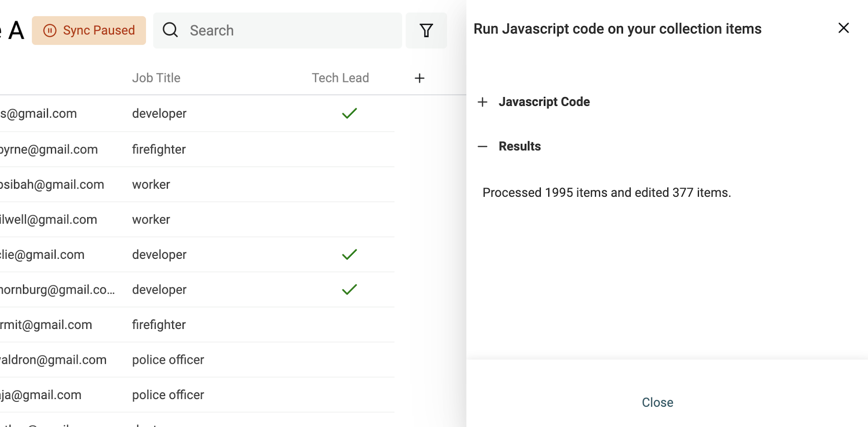The height and width of the screenshot is (427, 868).
Task: Toggle Tech Lead for the hornburg developer row
Action: pyautogui.click(x=349, y=289)
